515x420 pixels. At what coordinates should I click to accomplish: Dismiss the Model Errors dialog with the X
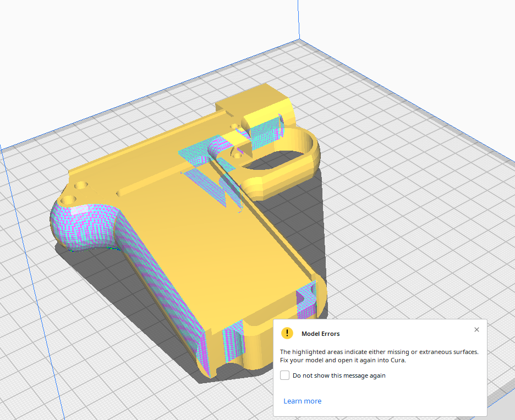[476, 329]
